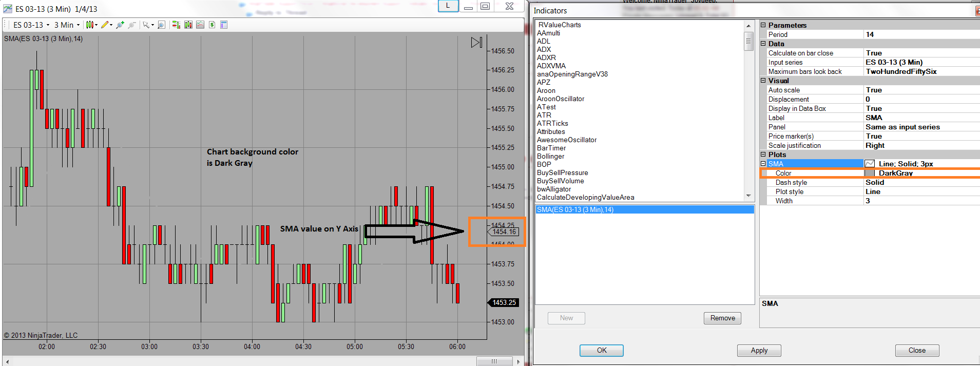Click the Width value field 3
The width and height of the screenshot is (980, 366).
(x=922, y=201)
